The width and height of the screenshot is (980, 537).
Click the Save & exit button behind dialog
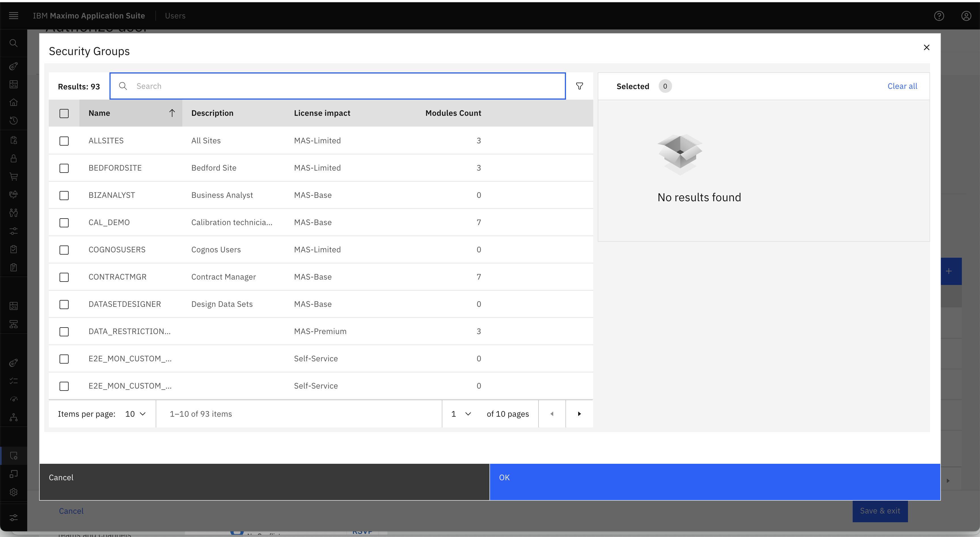click(880, 511)
